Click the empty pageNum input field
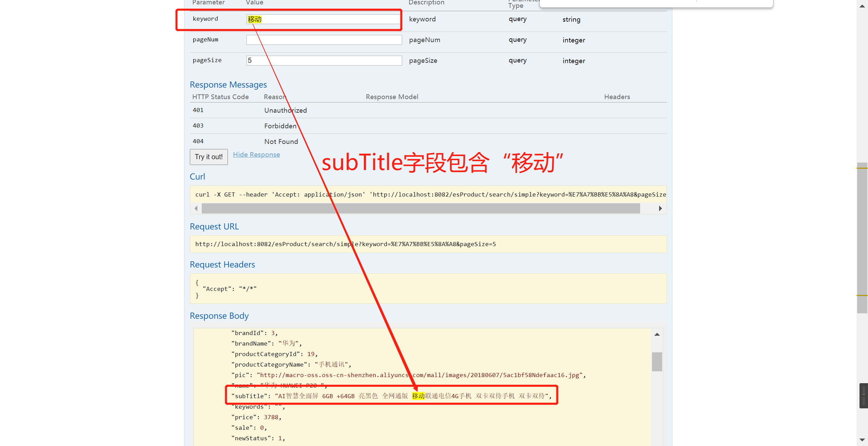 pyautogui.click(x=323, y=40)
